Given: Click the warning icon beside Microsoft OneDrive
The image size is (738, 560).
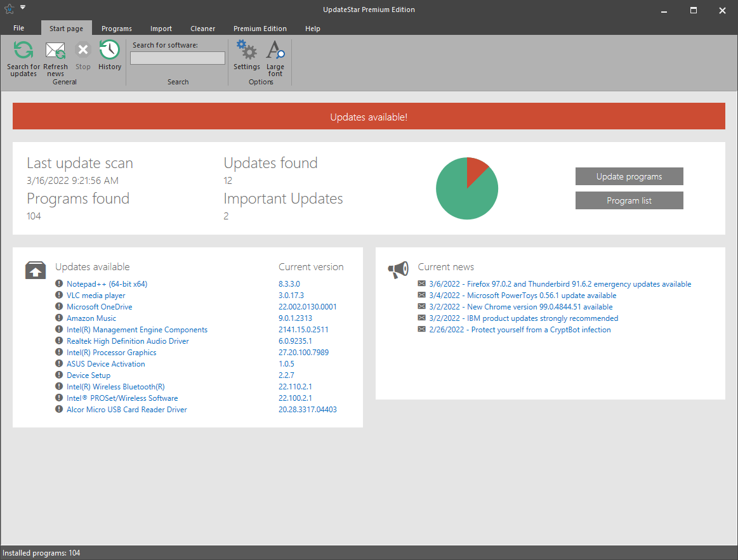Looking at the screenshot, I should (59, 306).
